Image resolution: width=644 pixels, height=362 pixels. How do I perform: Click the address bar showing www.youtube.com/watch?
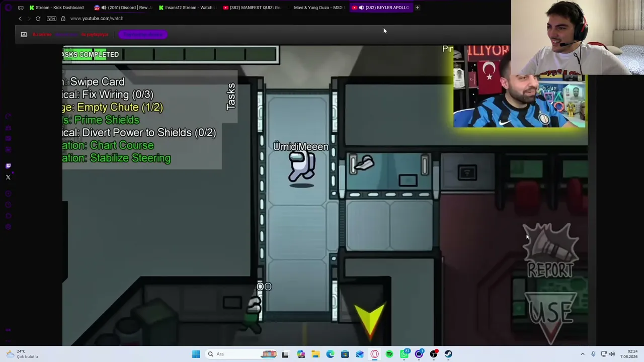(97, 19)
